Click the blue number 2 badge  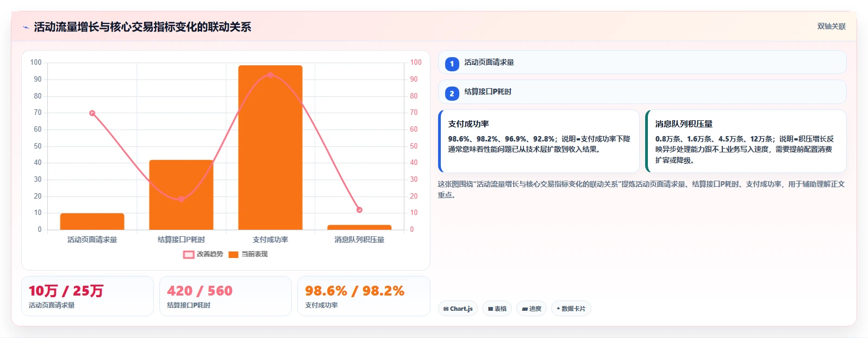click(x=452, y=93)
